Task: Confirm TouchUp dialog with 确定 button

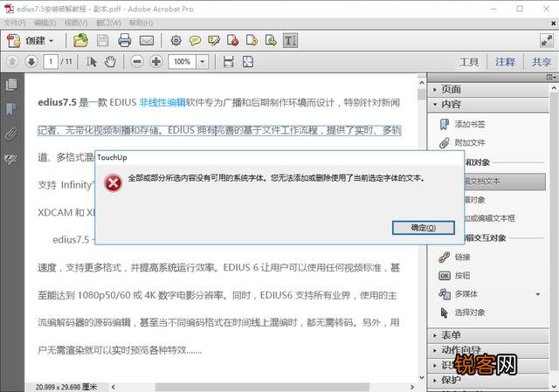Action: point(423,228)
